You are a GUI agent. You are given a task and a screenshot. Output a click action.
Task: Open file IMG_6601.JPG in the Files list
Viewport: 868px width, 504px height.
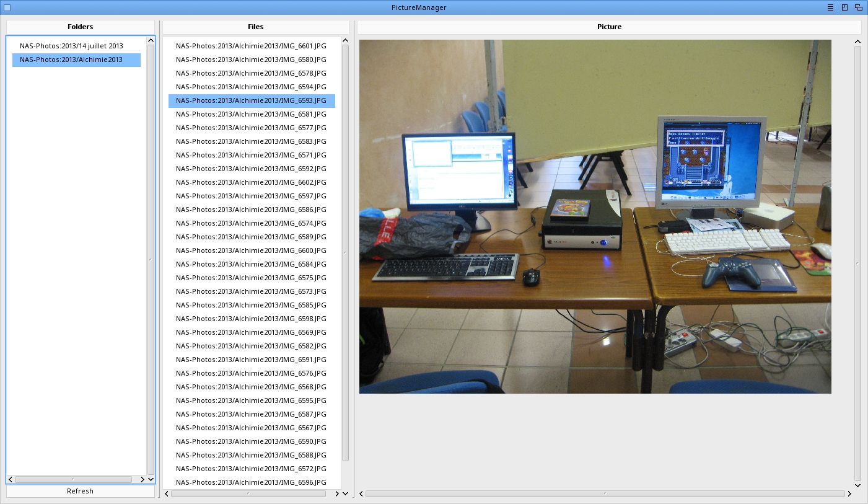[x=251, y=46]
